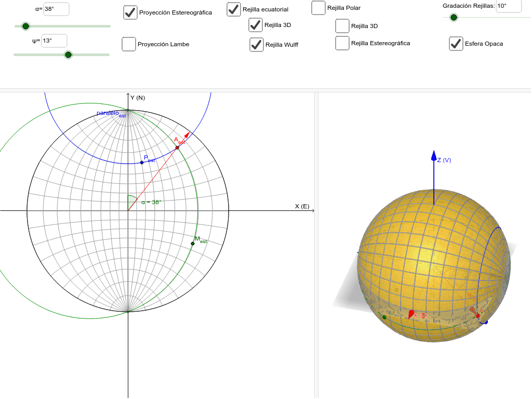Select the green point M est

193,244
